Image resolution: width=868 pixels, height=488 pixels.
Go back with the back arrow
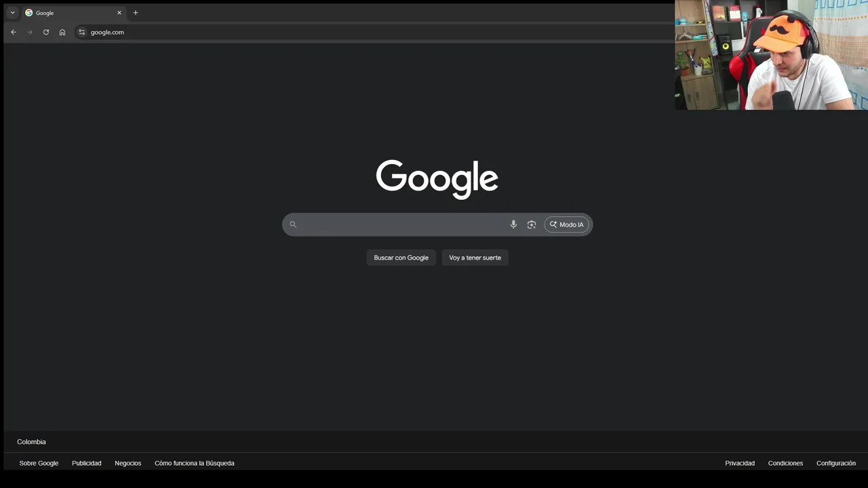[x=14, y=32]
